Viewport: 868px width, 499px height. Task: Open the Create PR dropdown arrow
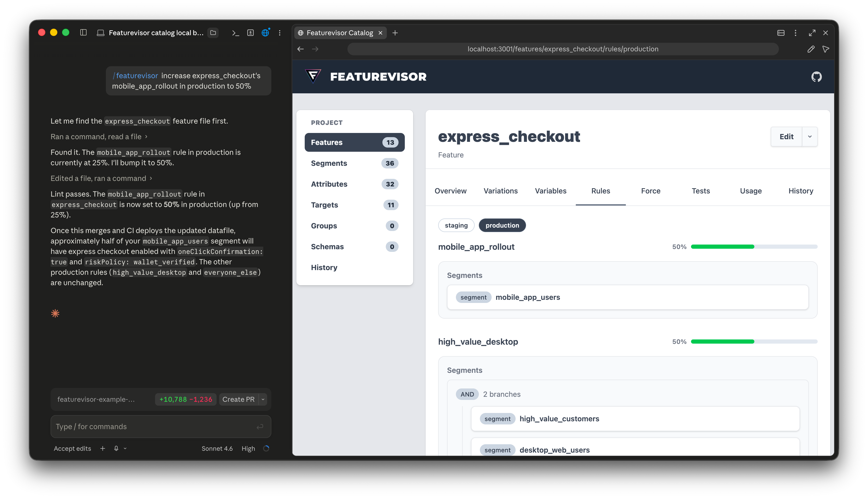(x=263, y=399)
